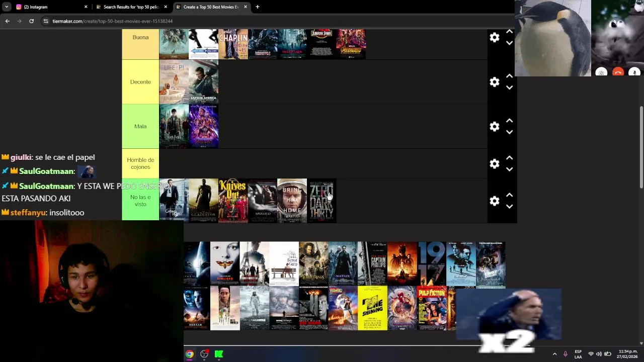Move No las e visto tier up
644x362 pixels.
509,195
